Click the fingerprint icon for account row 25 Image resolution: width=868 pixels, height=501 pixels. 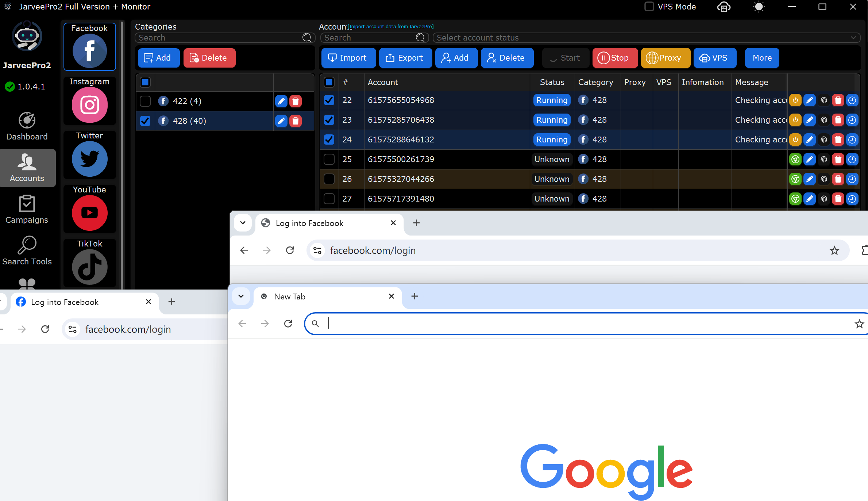pyautogui.click(x=824, y=159)
